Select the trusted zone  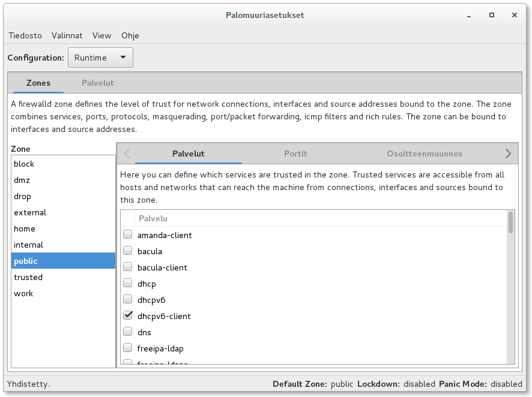[x=28, y=277]
